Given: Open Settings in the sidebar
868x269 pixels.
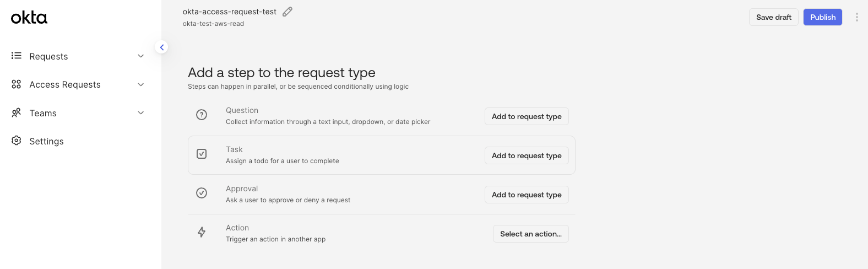Looking at the screenshot, I should pos(46,142).
